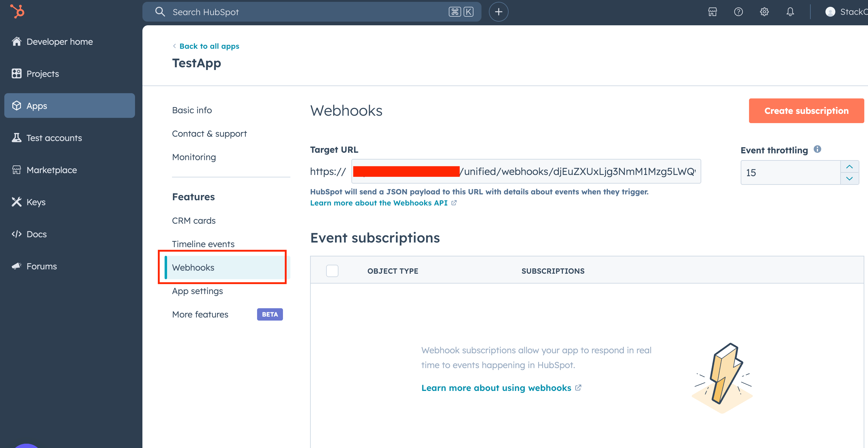868x448 pixels.
Task: Decrease event throttling with down arrow
Action: click(849, 178)
